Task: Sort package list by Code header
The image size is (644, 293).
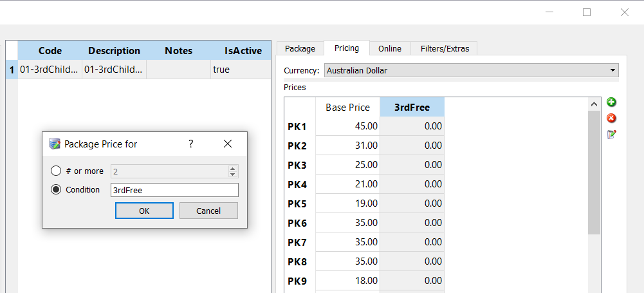Action: click(x=50, y=50)
